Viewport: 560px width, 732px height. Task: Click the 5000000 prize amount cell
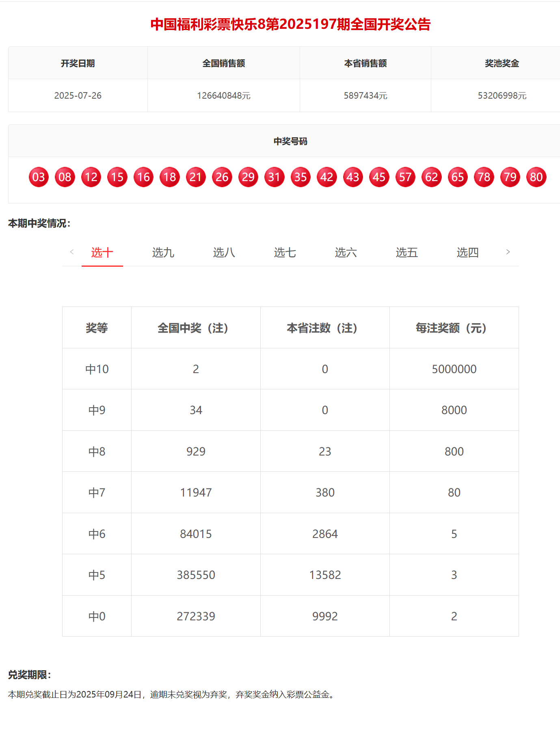[x=454, y=369]
